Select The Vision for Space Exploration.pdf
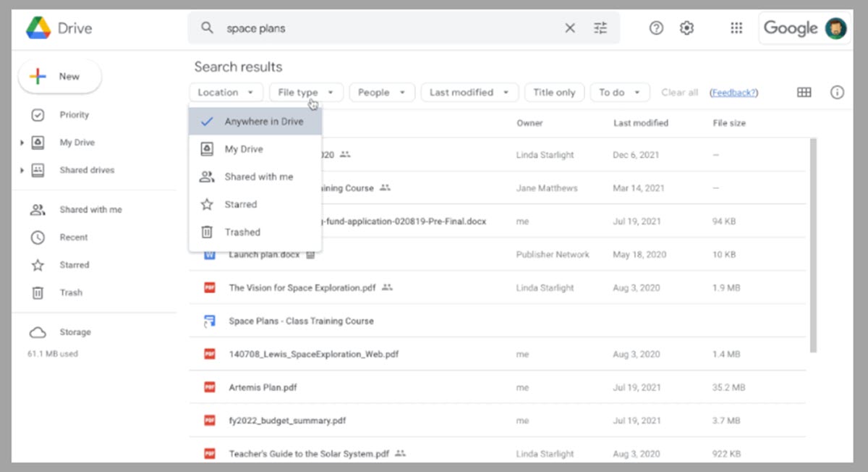The image size is (868, 472). tap(302, 287)
